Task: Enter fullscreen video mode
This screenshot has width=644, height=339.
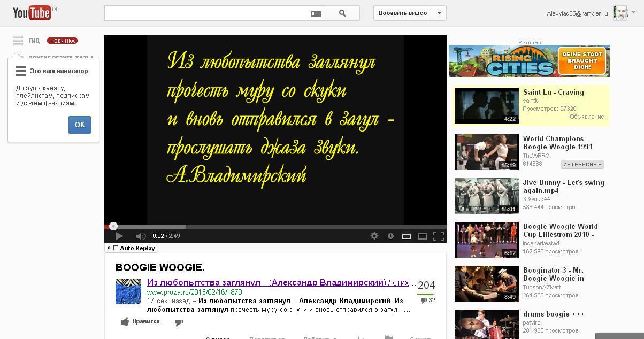Action: pyautogui.click(x=439, y=236)
